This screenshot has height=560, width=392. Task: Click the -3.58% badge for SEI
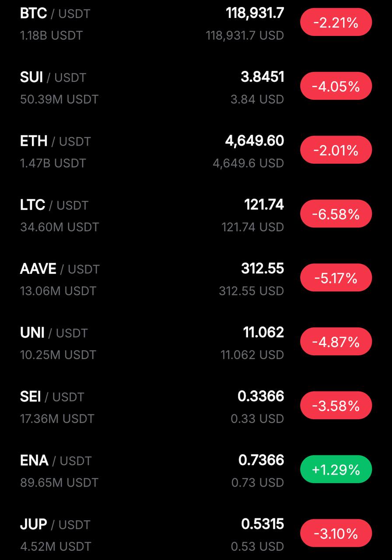point(336,405)
